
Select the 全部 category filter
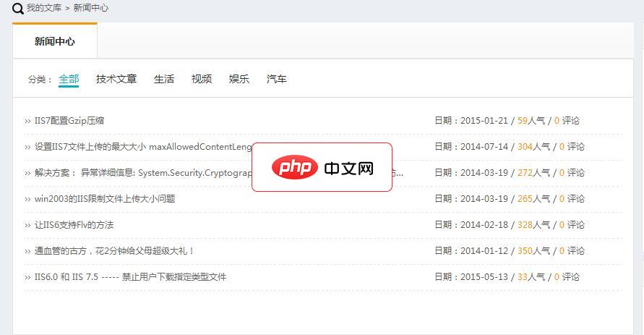point(69,79)
